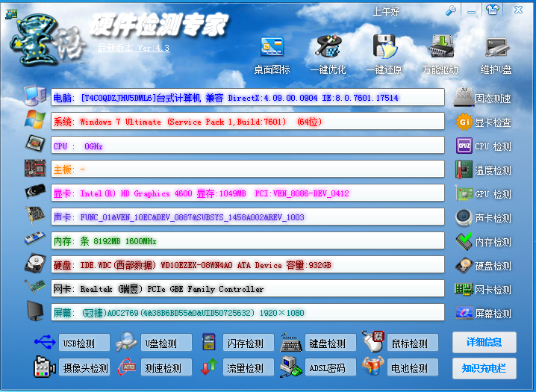Click the blue USB trident icon

tap(45, 342)
